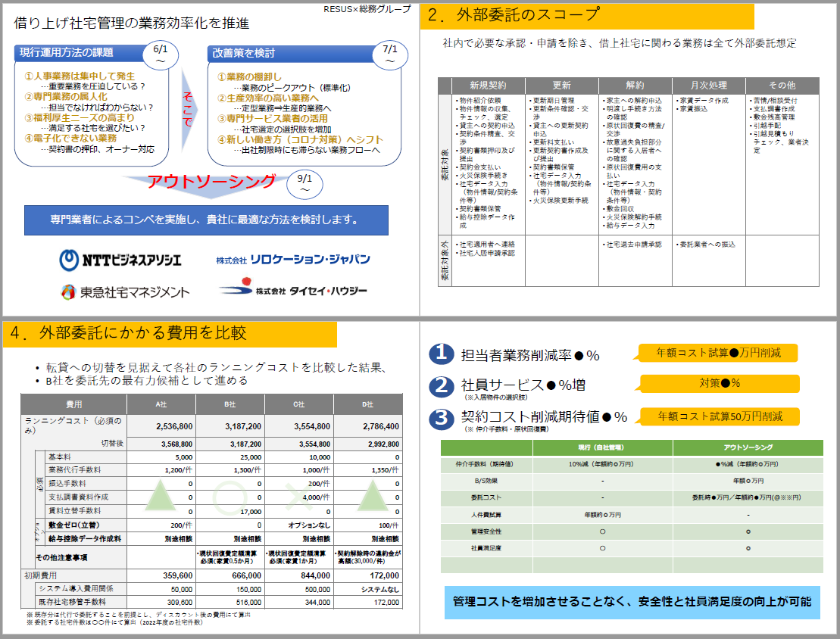Click the yellow title 2. 外部委託のスコープ
840x639 pixels.
[x=588, y=16]
